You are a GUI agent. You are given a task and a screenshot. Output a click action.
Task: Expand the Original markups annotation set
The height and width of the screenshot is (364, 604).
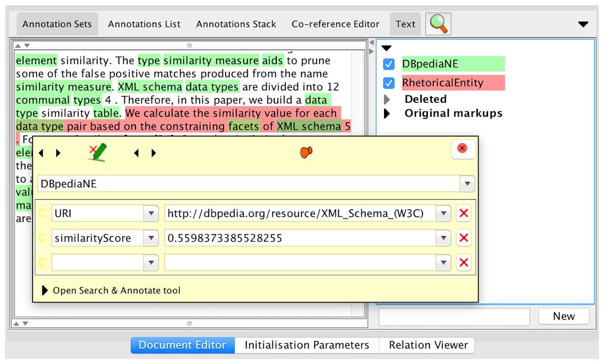(x=387, y=113)
